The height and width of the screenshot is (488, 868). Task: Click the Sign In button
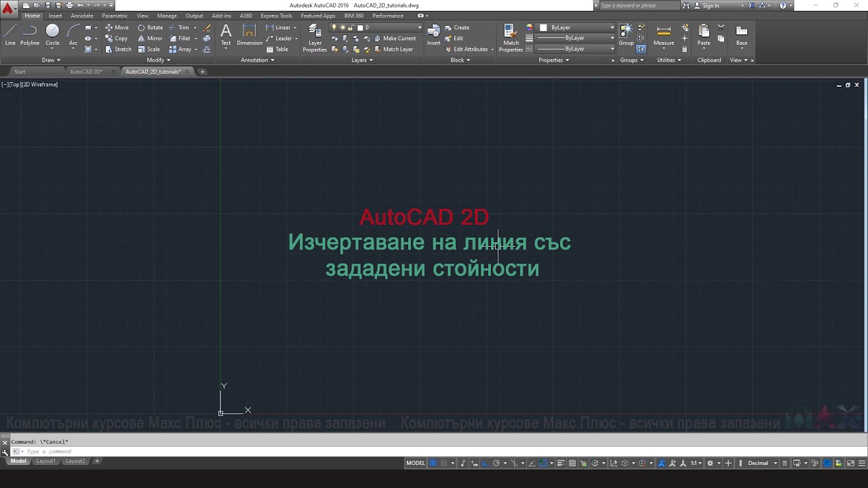tap(711, 5)
